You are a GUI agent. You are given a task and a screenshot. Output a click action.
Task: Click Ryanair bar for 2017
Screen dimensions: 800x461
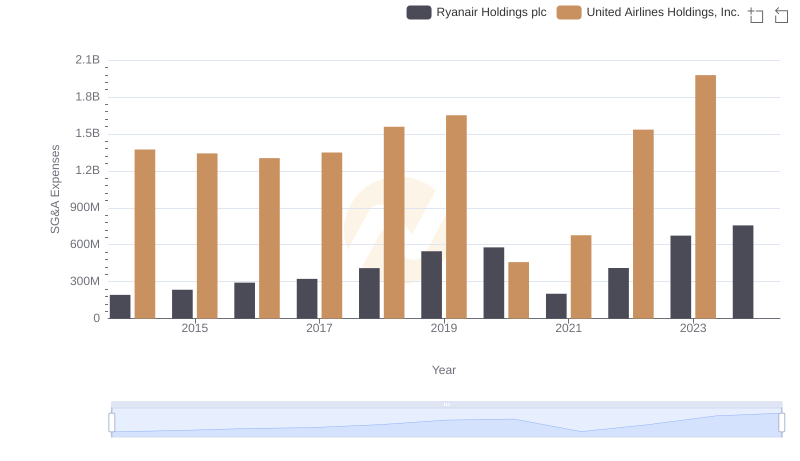coord(307,298)
